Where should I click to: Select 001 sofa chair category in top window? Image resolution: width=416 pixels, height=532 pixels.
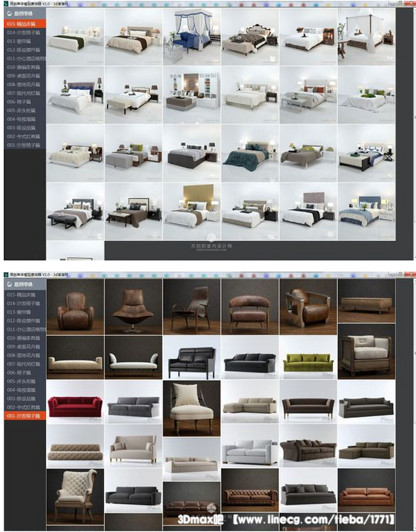(24, 145)
